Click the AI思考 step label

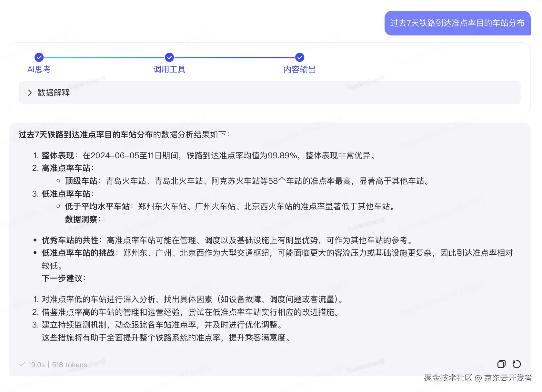[x=39, y=70]
